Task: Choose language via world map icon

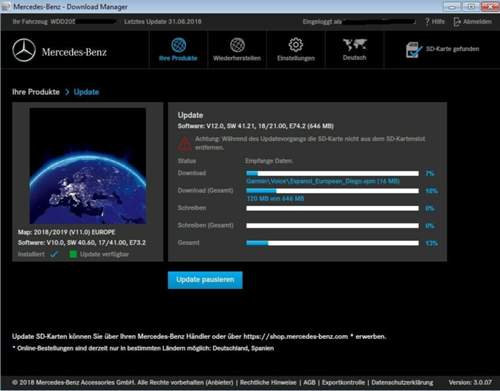Action: 355,44
